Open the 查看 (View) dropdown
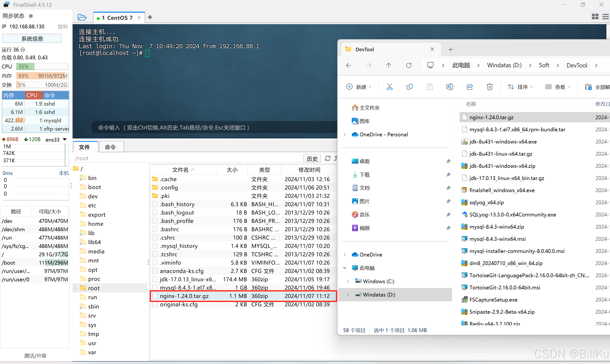The height and width of the screenshot is (364, 610). pos(557,87)
